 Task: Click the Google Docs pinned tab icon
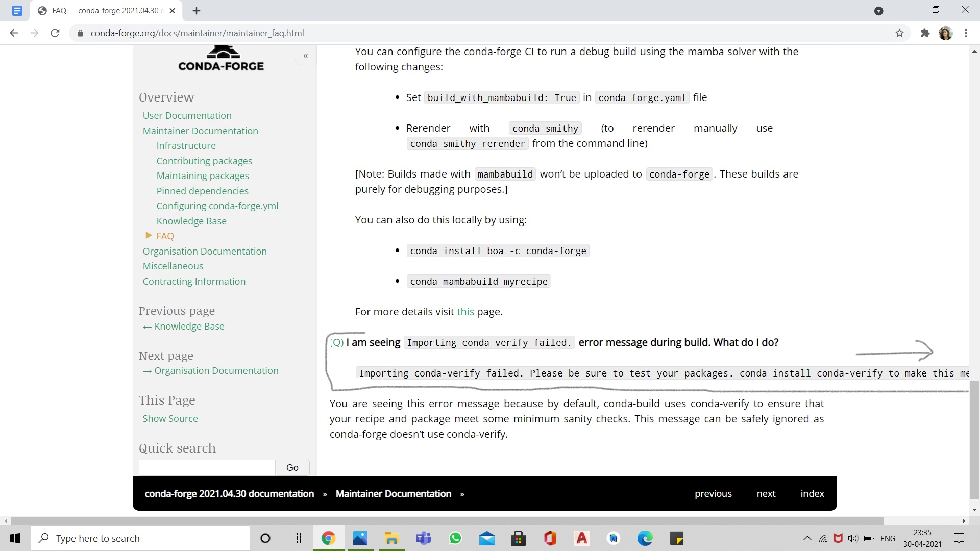coord(17,11)
